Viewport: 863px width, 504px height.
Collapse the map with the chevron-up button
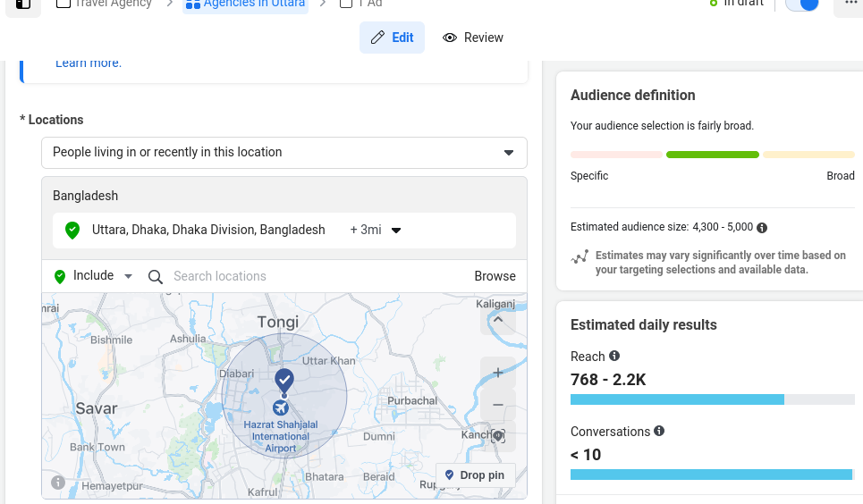pos(498,320)
